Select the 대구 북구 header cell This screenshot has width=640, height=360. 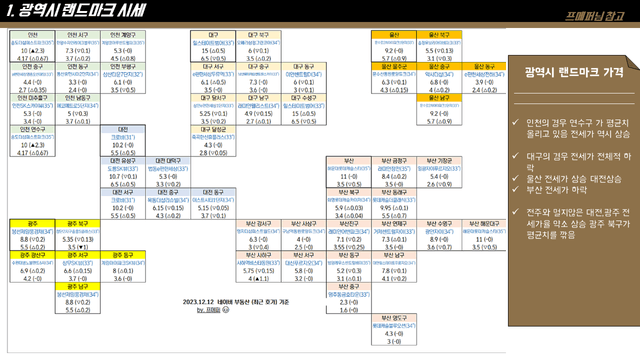(x=258, y=35)
